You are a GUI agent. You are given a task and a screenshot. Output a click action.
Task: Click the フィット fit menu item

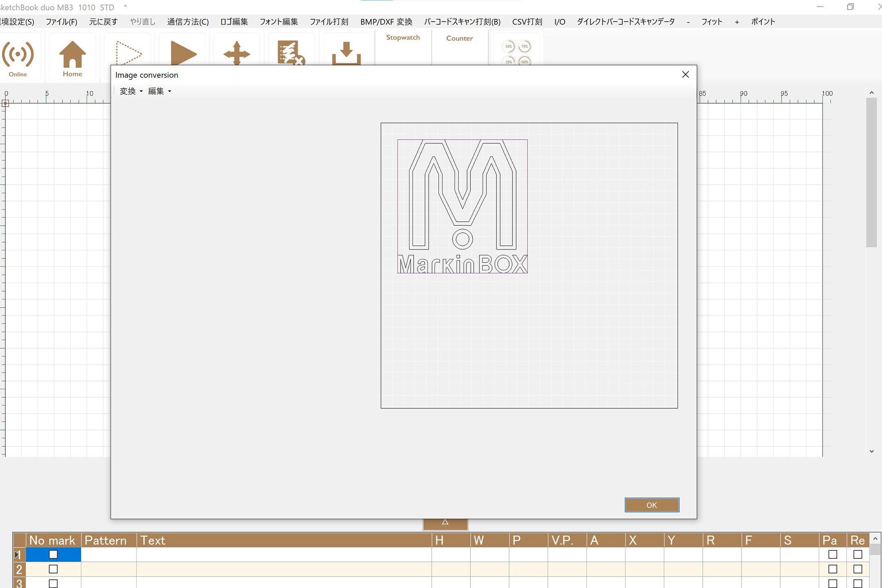click(712, 22)
